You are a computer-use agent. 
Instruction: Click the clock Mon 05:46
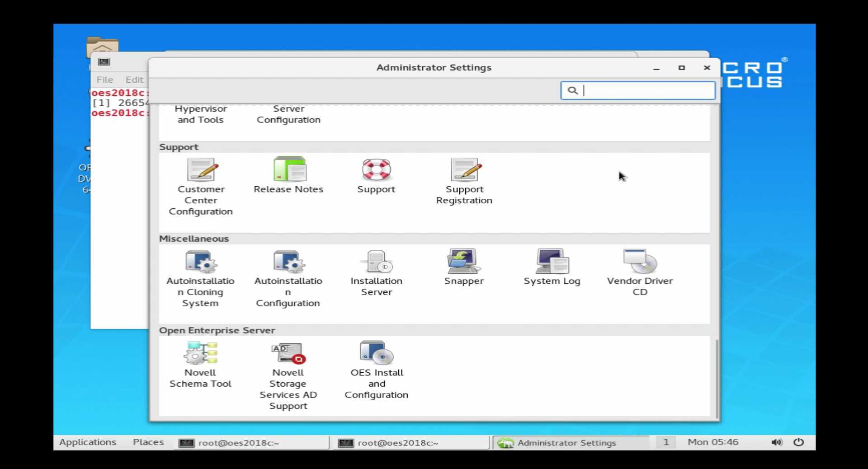tap(713, 442)
